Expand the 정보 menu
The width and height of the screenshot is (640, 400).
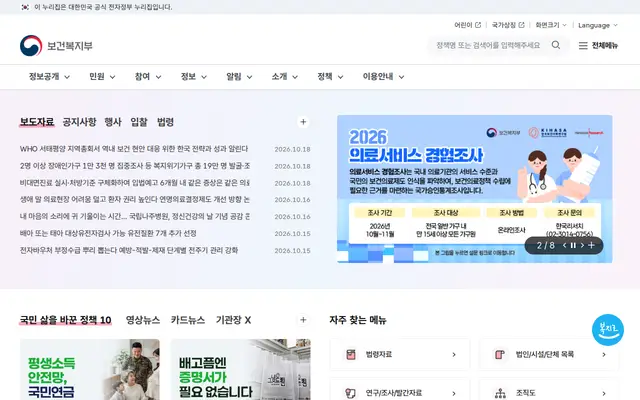pyautogui.click(x=193, y=77)
